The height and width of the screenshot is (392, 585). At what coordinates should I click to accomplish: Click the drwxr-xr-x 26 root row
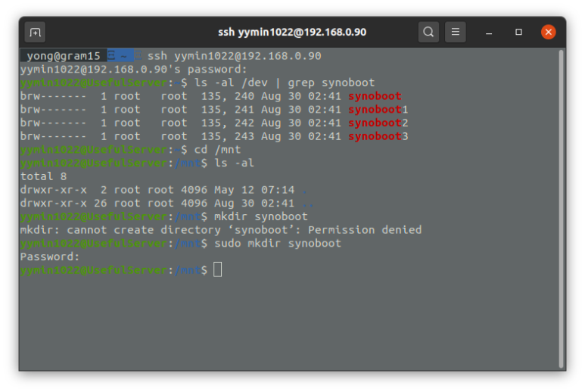[166, 204]
